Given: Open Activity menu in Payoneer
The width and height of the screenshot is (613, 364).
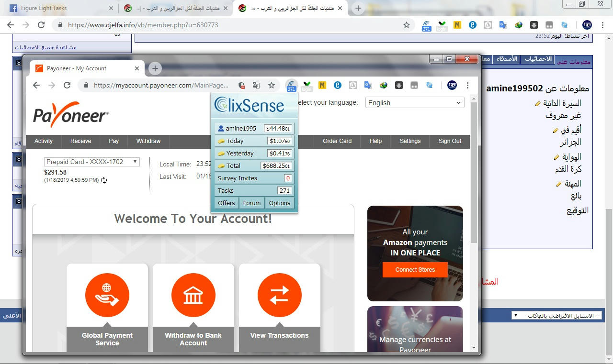Looking at the screenshot, I should (x=44, y=141).
